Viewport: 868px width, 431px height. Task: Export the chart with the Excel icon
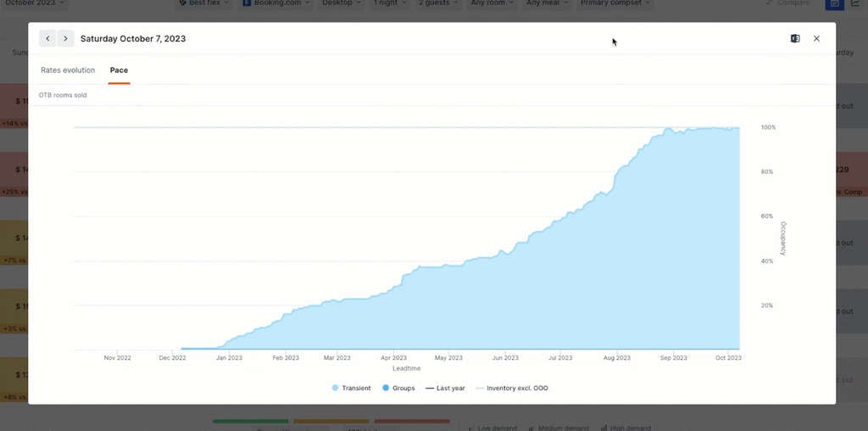click(795, 39)
